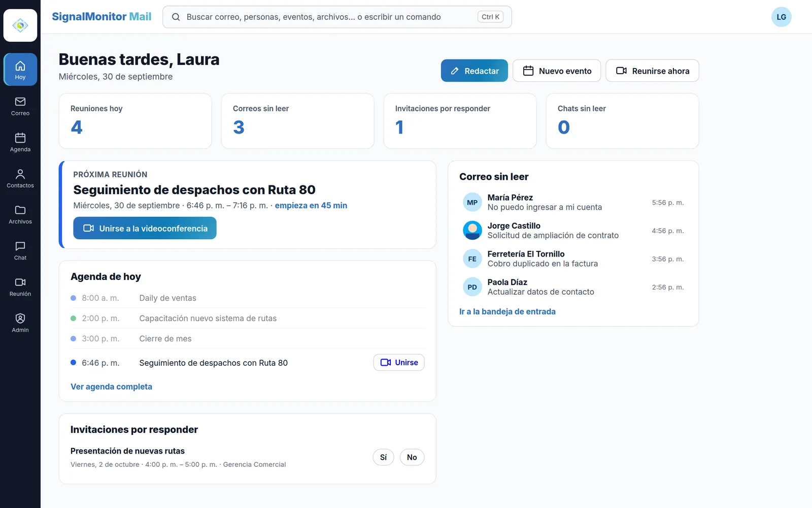Click María Pérez MP avatar
Viewport: 812px width, 508px height.
[472, 202]
